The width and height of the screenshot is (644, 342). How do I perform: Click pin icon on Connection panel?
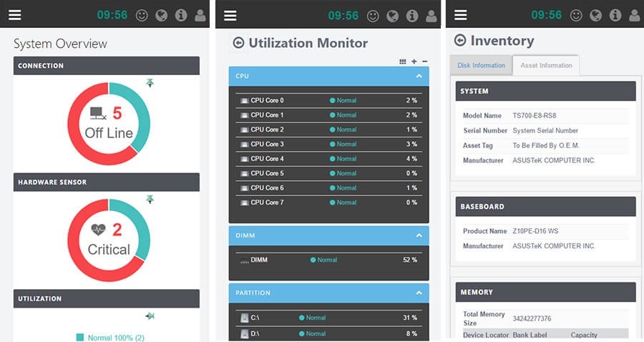point(150,83)
